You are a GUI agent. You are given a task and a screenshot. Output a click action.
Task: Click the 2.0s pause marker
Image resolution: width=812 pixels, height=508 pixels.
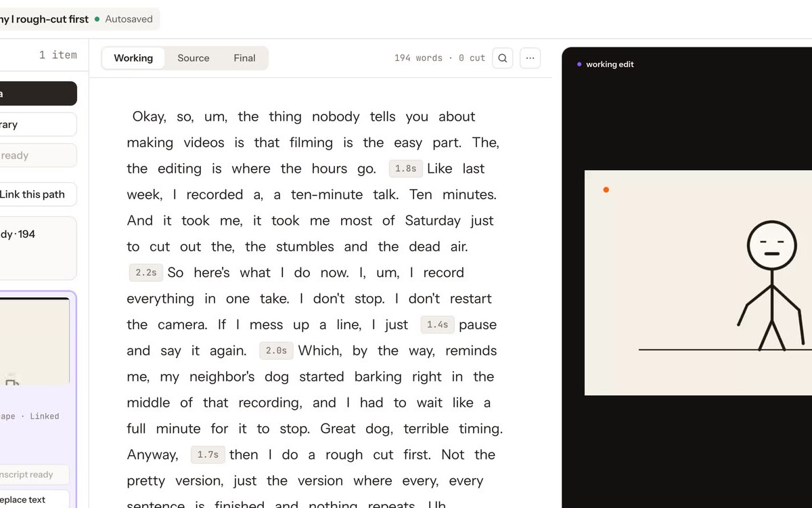(x=276, y=351)
